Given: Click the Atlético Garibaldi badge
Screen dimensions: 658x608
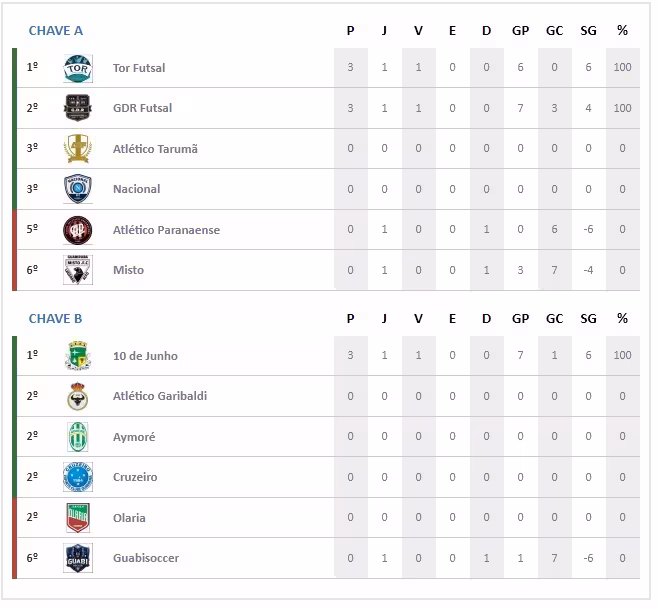Looking at the screenshot, I should (78, 396).
